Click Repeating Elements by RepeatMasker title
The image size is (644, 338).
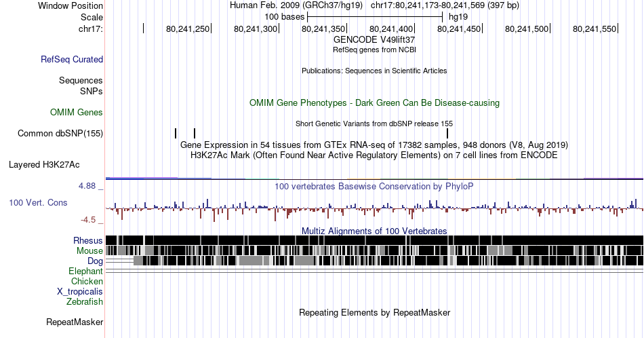tap(374, 312)
